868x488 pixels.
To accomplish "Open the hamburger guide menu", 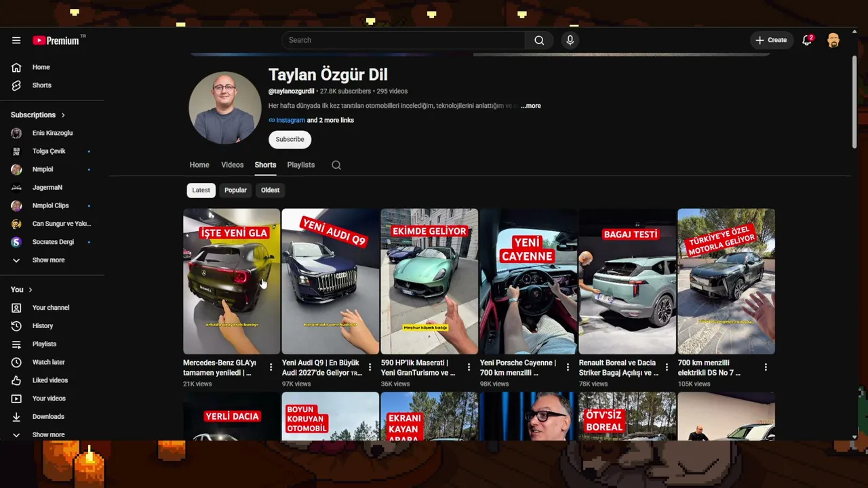I will [x=16, y=40].
